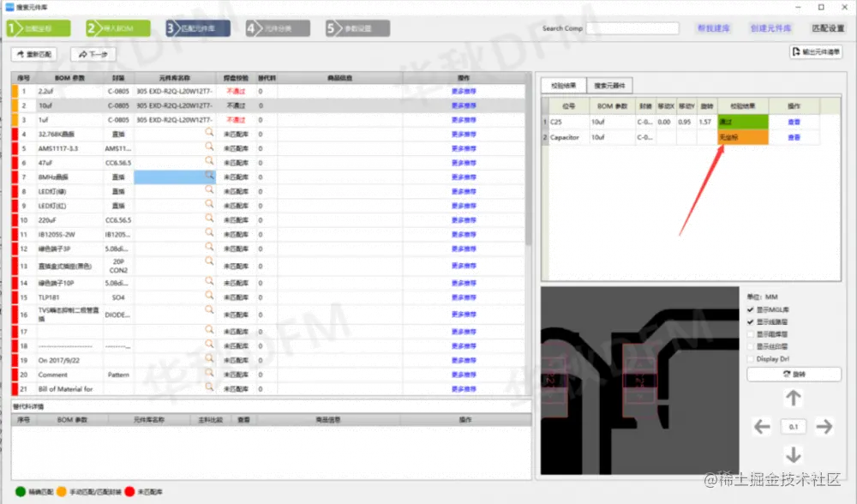Click the down arrow nudge icon

tap(793, 455)
